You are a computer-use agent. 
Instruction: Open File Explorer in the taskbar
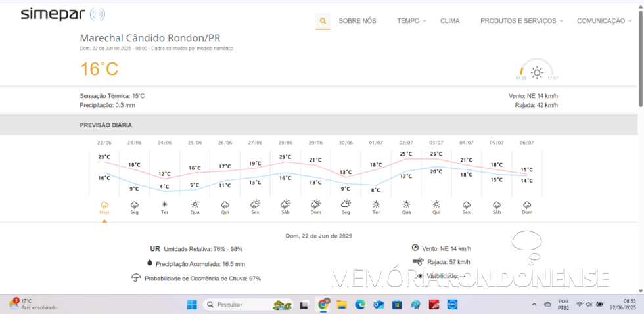pos(342,305)
